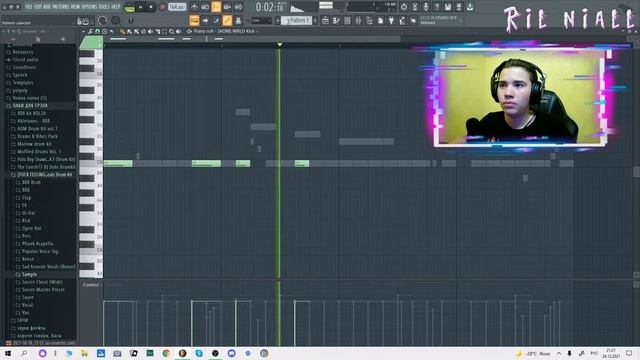Image resolution: width=640 pixels, height=360 pixels.
Task: Select the piano roll playback speaker tool
Action: pyautogui.click(x=178, y=31)
